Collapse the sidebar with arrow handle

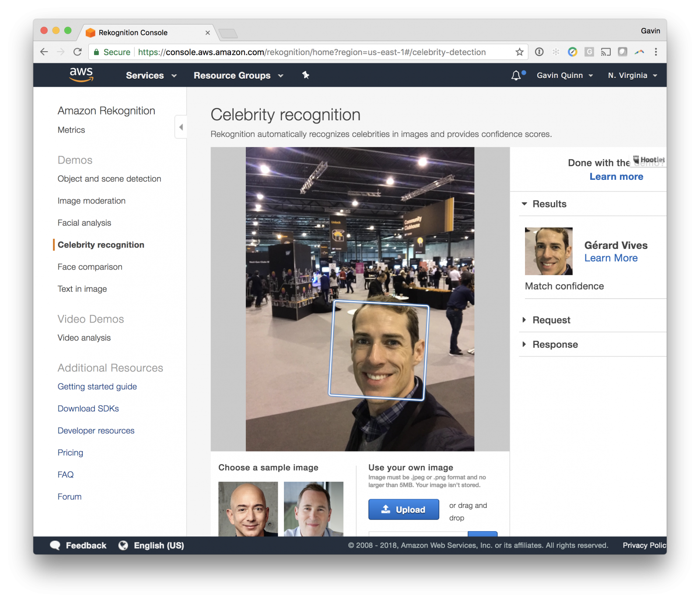point(181,127)
